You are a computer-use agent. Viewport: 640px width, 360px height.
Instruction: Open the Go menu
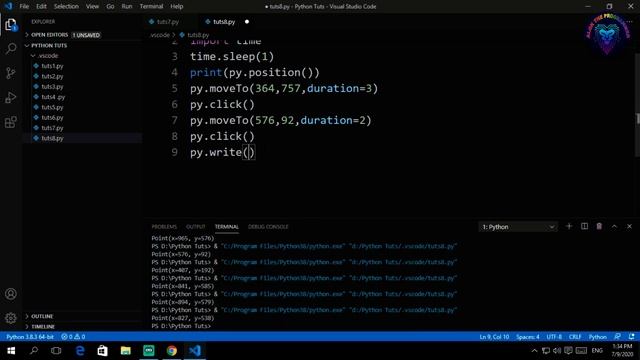pos(110,7)
